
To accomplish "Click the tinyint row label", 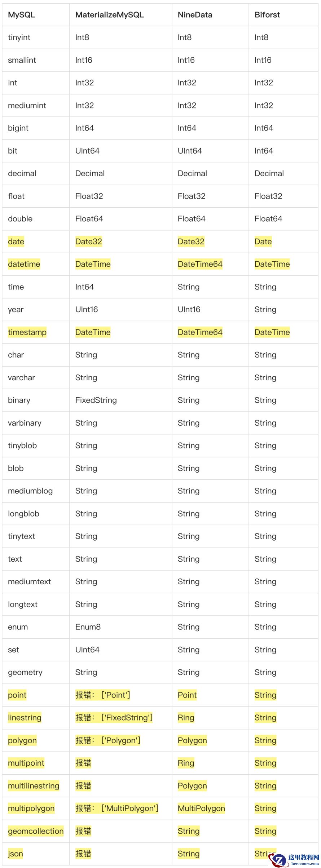I will tap(19, 37).
